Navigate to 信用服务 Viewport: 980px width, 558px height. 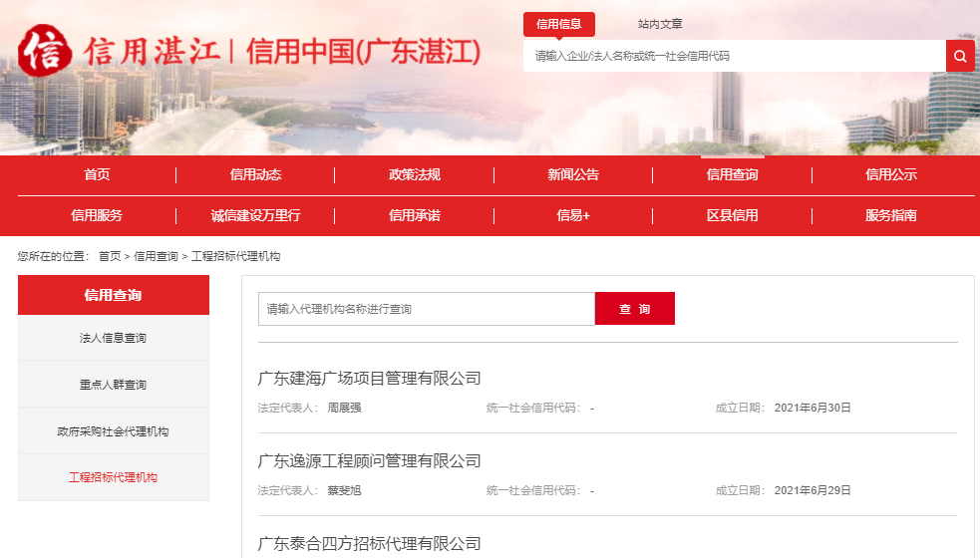[97, 215]
